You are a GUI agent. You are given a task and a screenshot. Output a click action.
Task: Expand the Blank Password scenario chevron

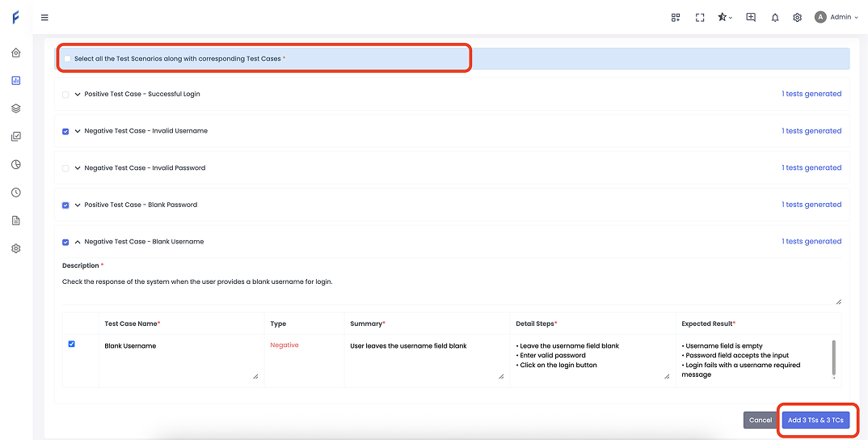coord(78,205)
